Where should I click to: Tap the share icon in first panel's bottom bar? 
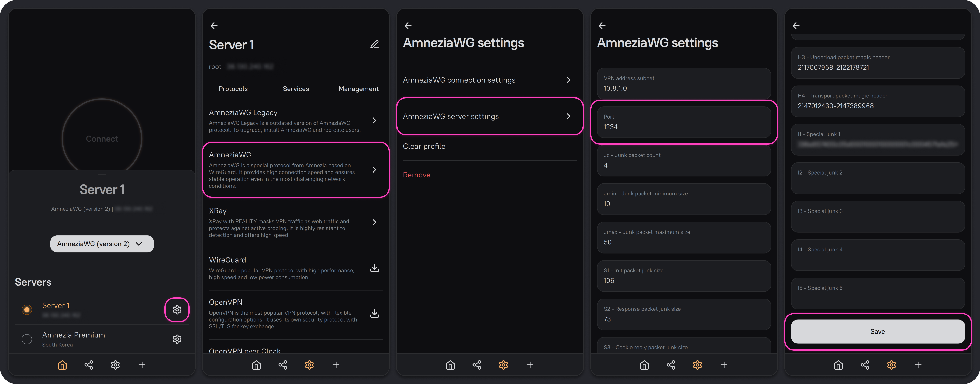tap(89, 365)
